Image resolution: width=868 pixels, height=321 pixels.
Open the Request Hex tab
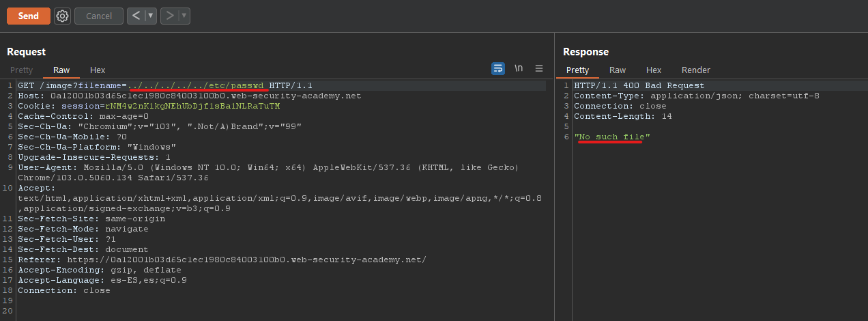click(98, 70)
